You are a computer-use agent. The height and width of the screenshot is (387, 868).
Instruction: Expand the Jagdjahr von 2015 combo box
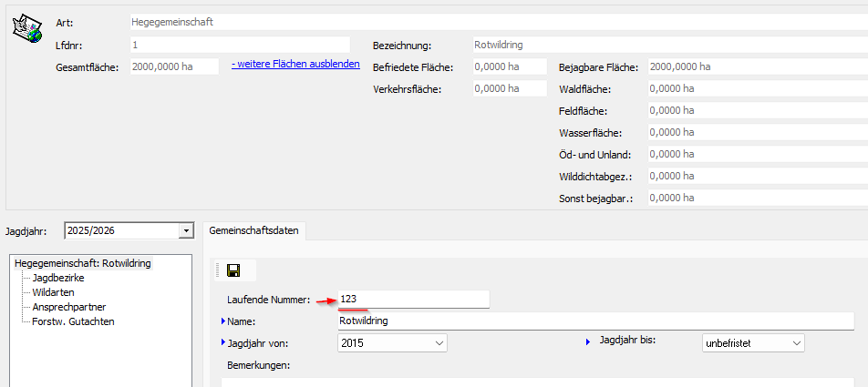(439, 343)
